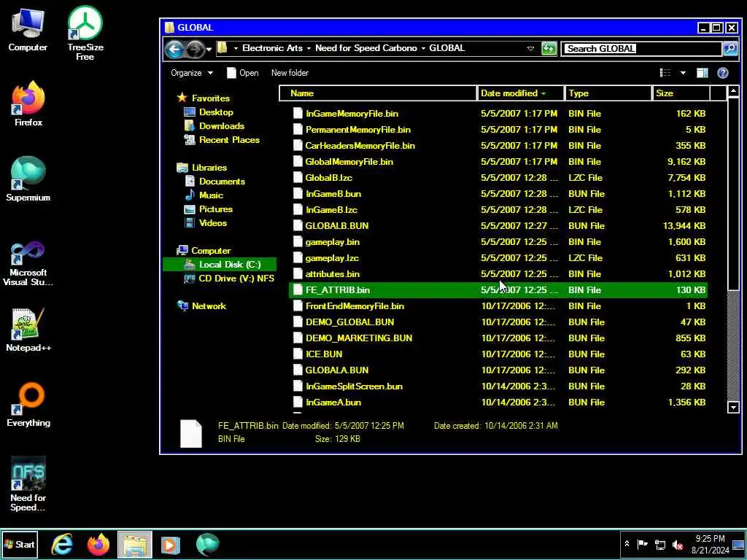Viewport: 747px width, 560px height.
Task: Open address bar history dropdown
Action: [530, 49]
